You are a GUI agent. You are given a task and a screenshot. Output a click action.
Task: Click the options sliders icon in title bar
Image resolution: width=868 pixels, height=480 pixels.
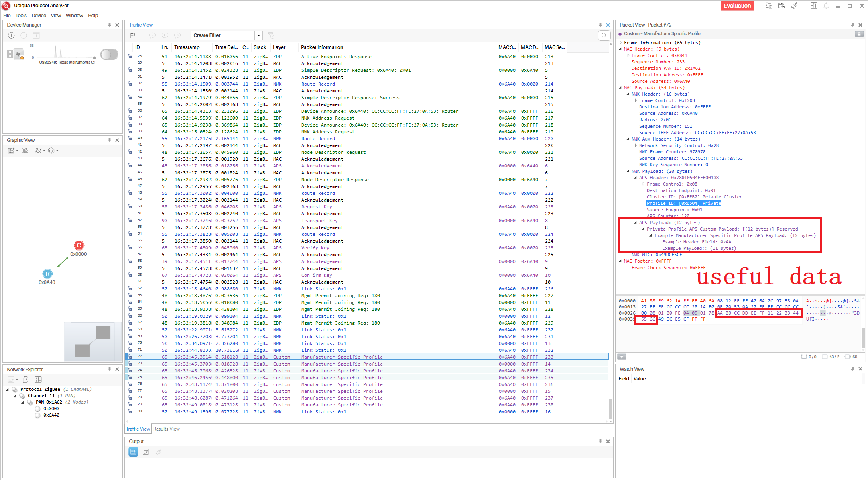point(813,6)
